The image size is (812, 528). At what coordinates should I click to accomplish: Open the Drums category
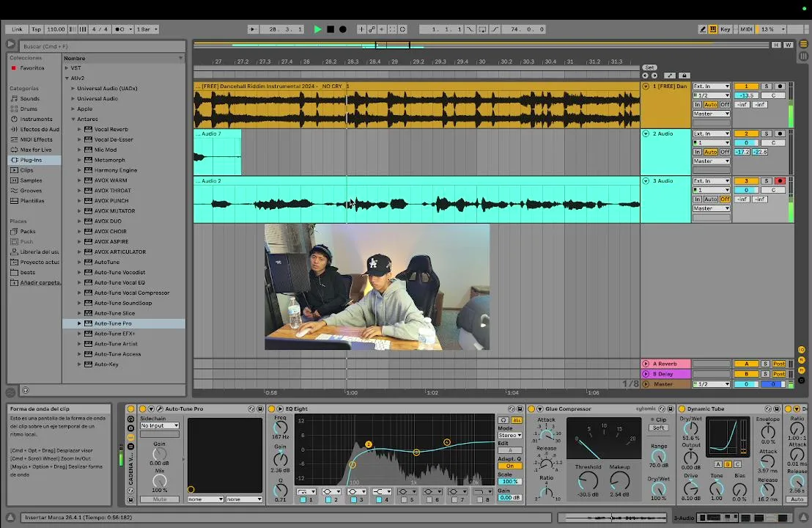29,109
